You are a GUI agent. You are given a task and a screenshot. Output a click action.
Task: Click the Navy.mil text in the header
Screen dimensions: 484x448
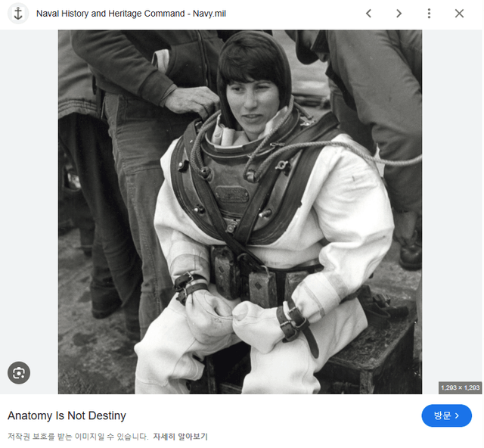(209, 14)
